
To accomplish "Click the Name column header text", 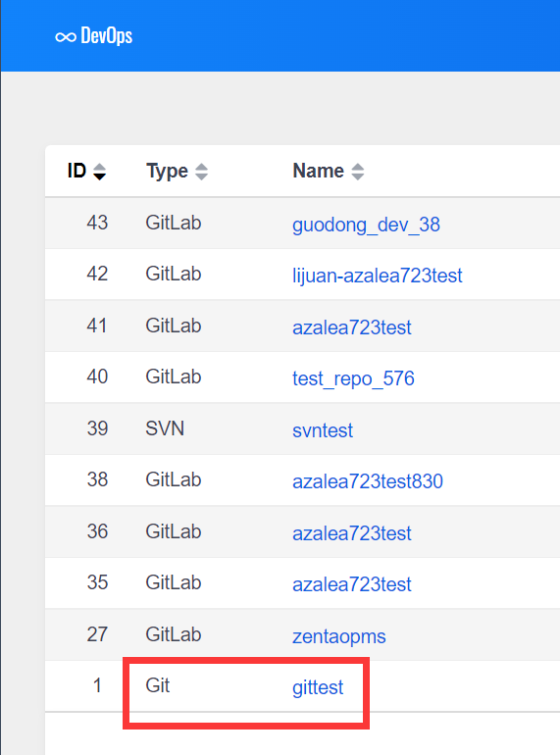I will click(x=319, y=171).
